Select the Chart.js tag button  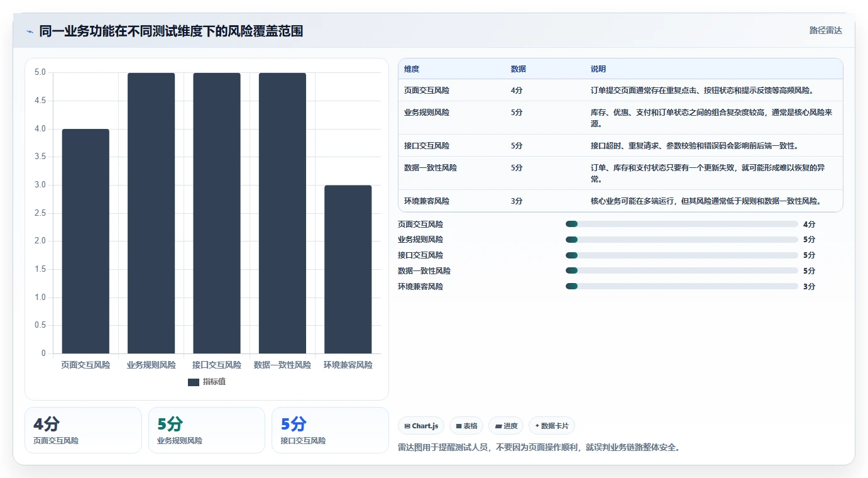coord(421,426)
